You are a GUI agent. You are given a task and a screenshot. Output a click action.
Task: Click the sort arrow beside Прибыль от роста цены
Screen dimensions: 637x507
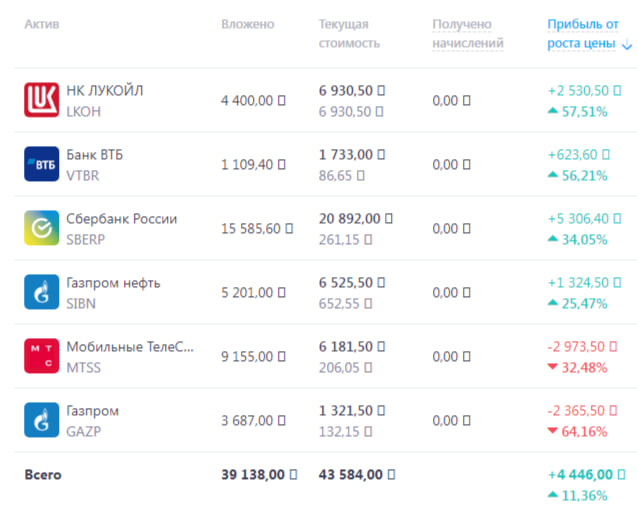pyautogui.click(x=627, y=45)
